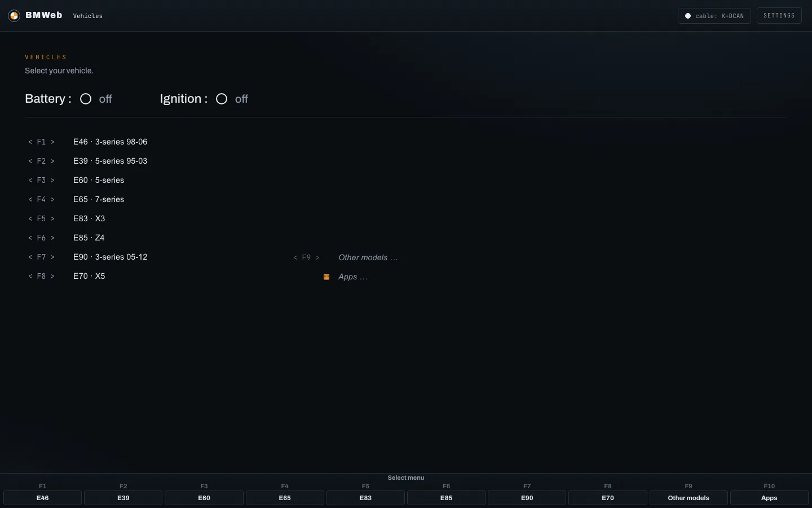Click the orange Apps grid icon
Screen dimensions: 812x508
click(x=326, y=277)
